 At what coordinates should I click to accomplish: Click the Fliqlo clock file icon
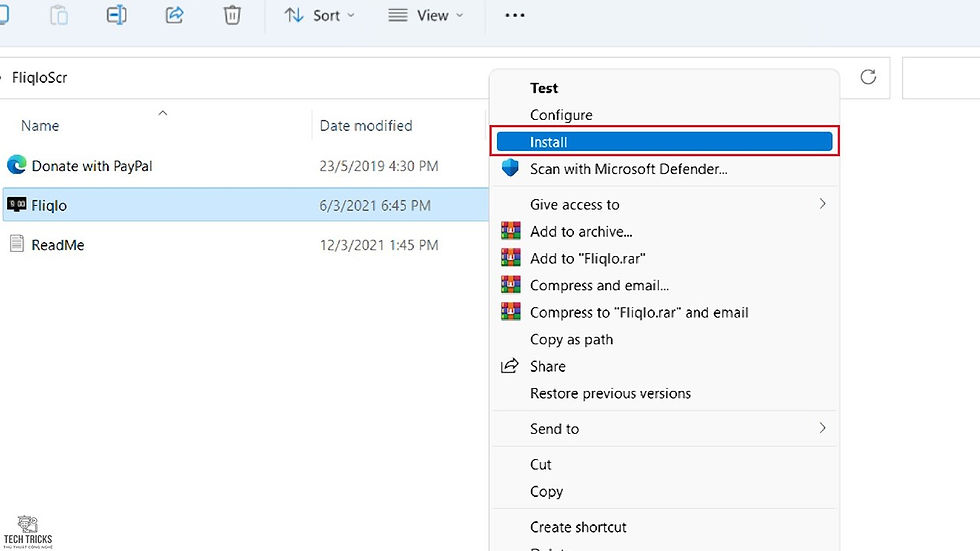point(17,204)
